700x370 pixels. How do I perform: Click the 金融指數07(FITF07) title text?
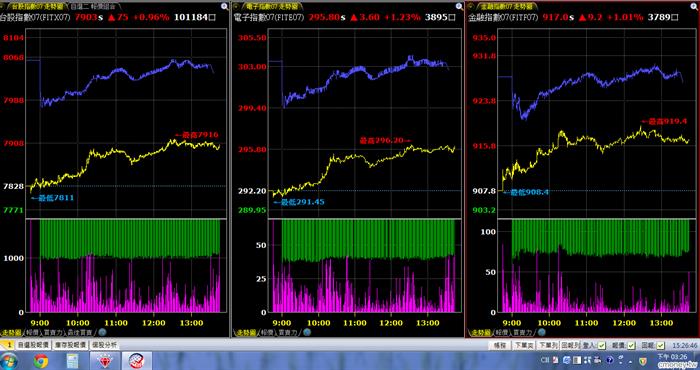pyautogui.click(x=504, y=17)
